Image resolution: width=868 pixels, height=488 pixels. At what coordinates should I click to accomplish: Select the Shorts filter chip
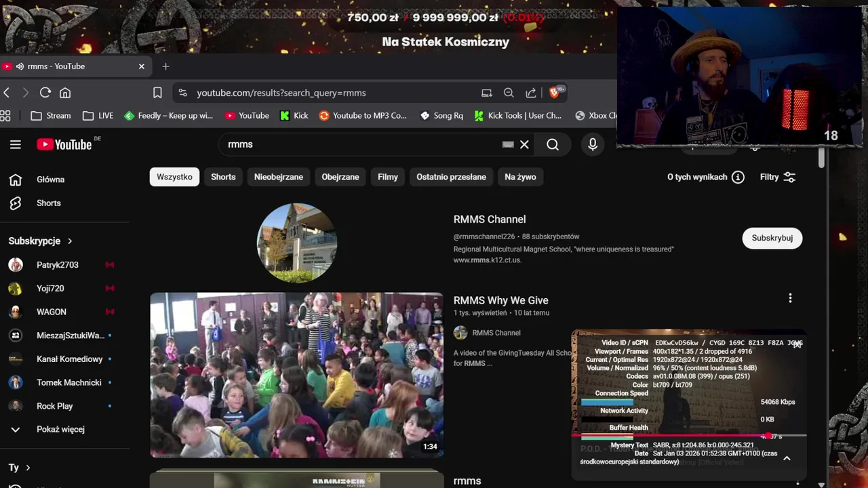223,177
